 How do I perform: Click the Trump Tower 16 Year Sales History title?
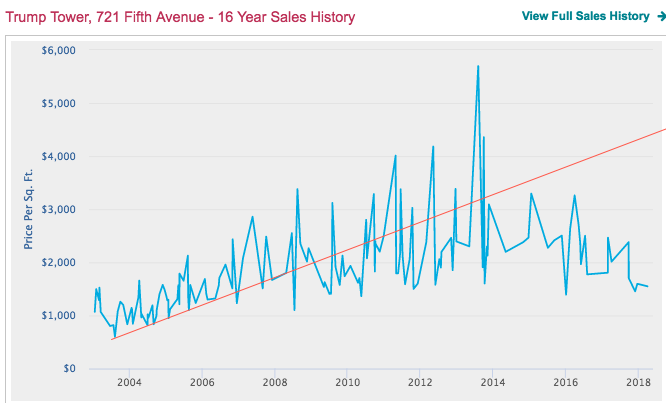(x=178, y=18)
